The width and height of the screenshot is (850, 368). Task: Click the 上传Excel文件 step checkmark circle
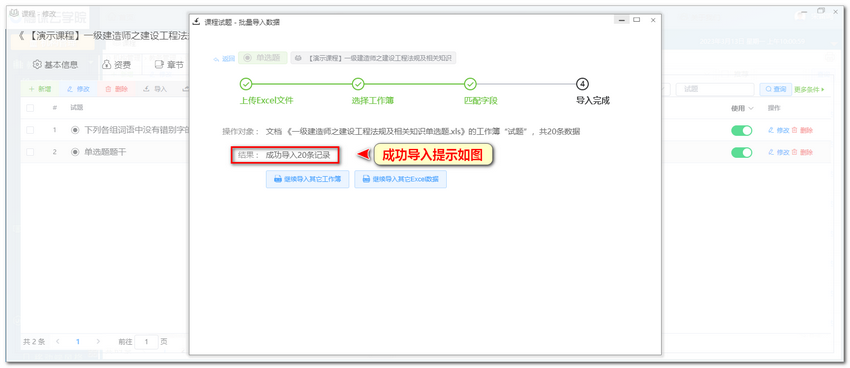click(x=246, y=84)
